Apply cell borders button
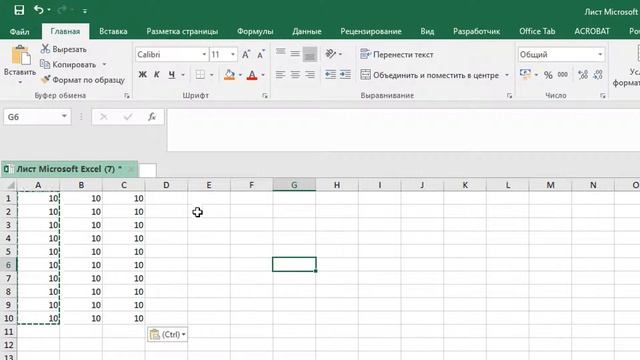640x360 pixels. [200, 75]
